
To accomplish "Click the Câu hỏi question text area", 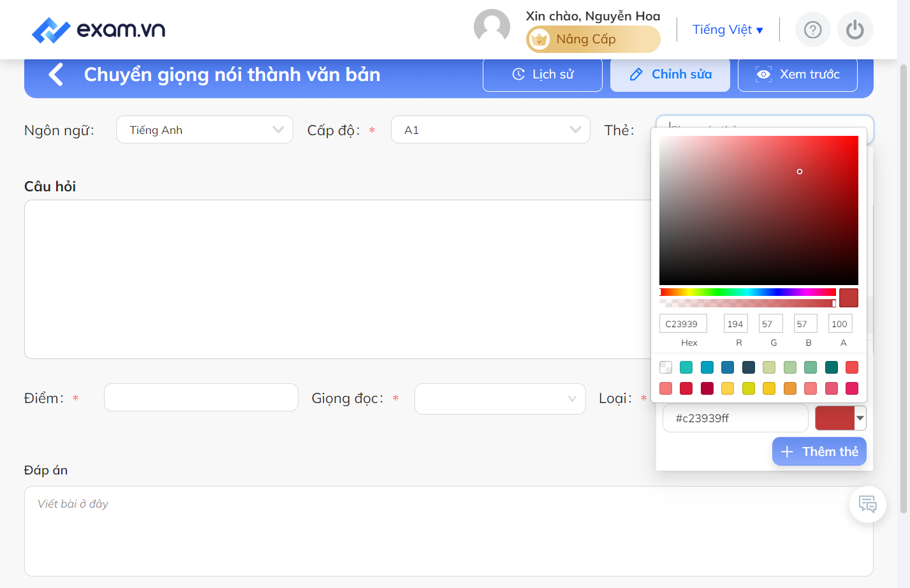I will point(338,279).
